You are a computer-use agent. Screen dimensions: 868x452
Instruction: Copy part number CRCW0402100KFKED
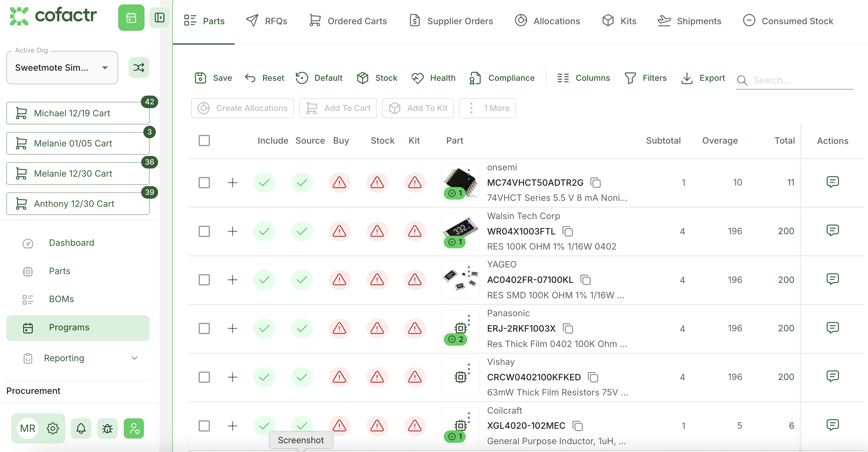pyautogui.click(x=593, y=377)
